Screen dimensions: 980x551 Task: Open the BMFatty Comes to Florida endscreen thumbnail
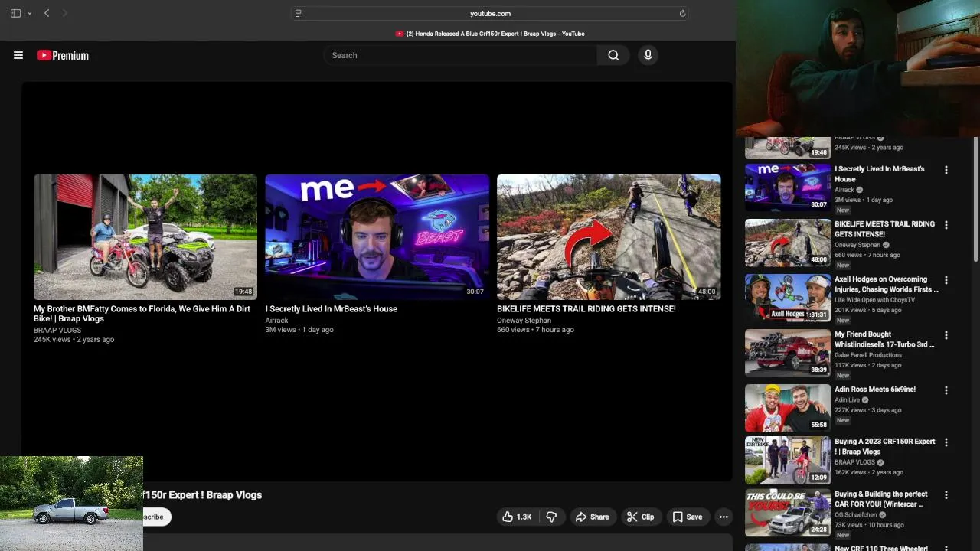pos(145,237)
